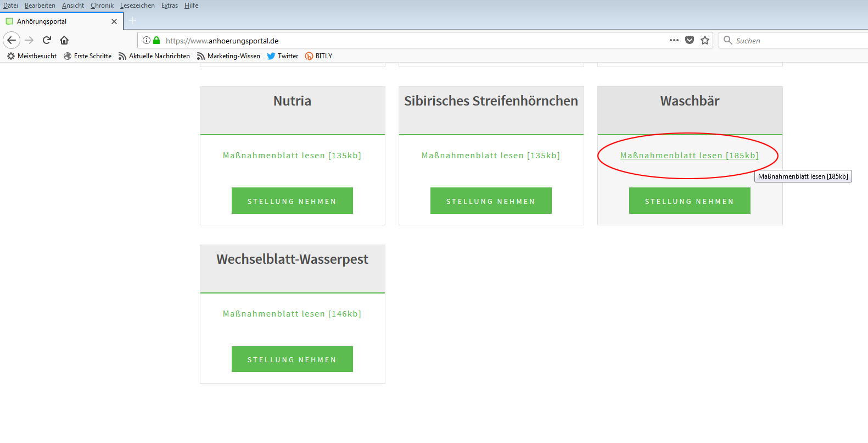This screenshot has height=443, width=868.
Task: Expand the Marketing-Wissen feed bookmark
Action: pyautogui.click(x=228, y=56)
